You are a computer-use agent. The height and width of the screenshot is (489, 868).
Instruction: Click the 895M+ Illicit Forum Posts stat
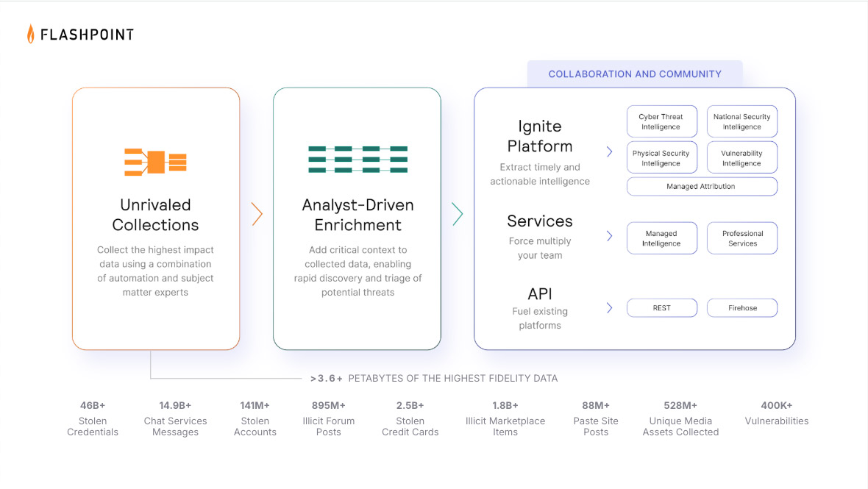[x=328, y=418]
